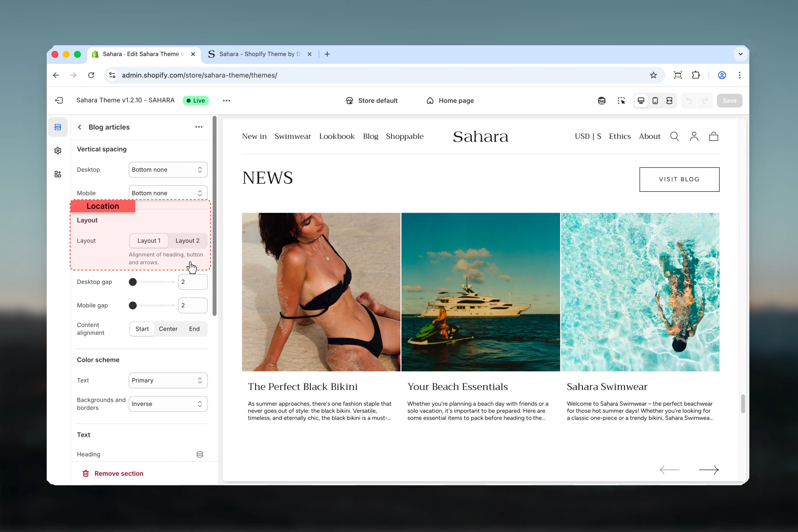Screen dimensions: 798x532
Task: Open browser extensions puzzle icon
Action: pyautogui.click(x=696, y=75)
